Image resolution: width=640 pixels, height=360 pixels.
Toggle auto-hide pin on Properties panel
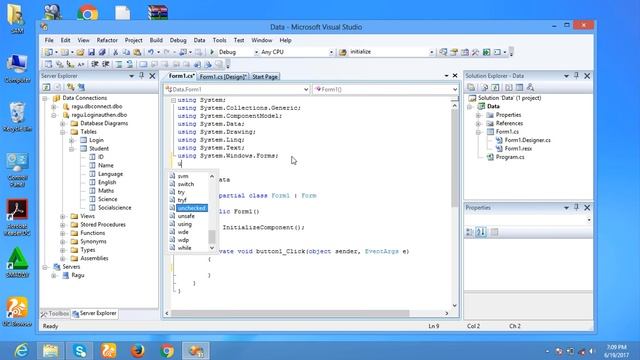(576, 208)
